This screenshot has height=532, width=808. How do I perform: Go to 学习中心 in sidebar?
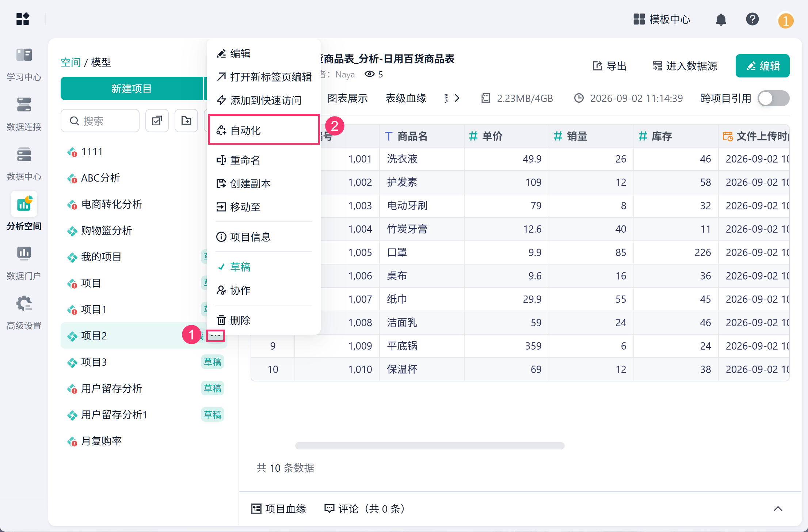click(24, 65)
